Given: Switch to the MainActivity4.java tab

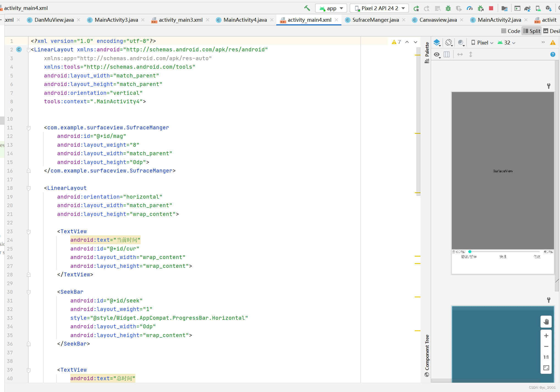Looking at the screenshot, I should [x=245, y=20].
